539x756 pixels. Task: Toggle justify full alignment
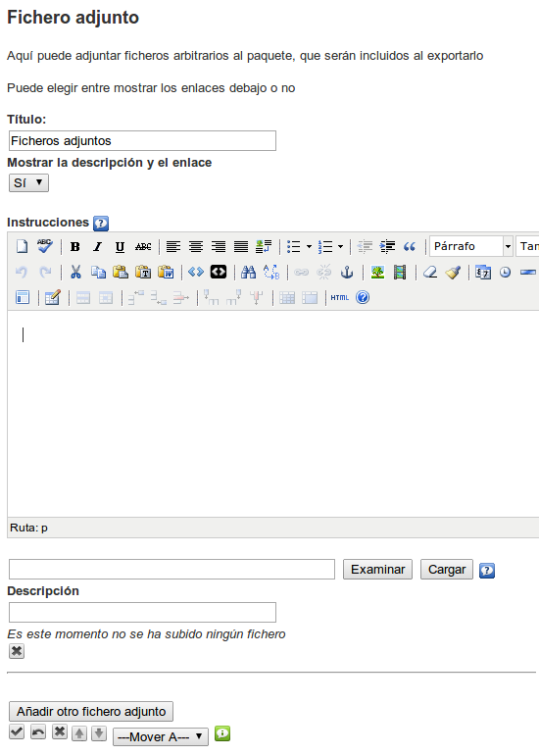click(x=241, y=247)
